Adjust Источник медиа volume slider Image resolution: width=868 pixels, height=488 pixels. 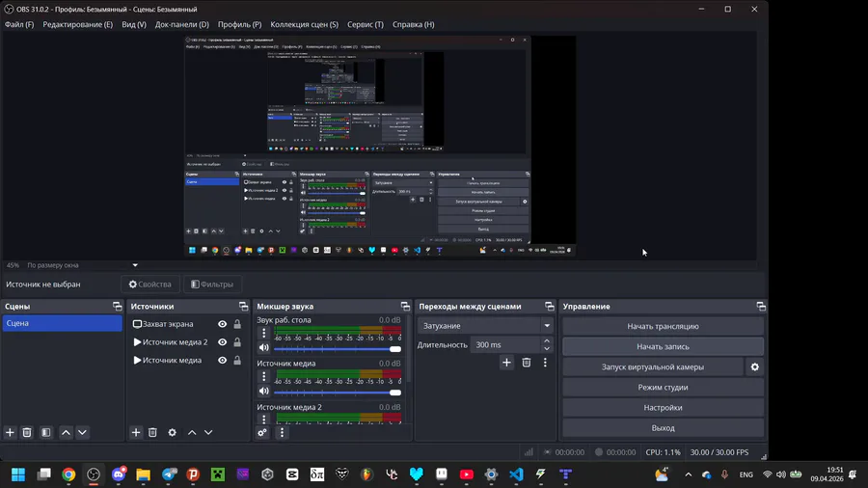(x=338, y=393)
